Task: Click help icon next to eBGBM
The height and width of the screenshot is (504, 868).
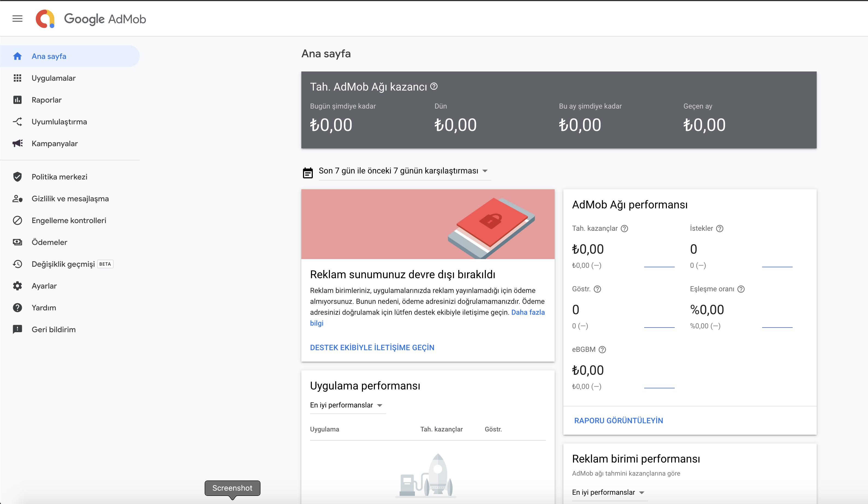Action: point(602,350)
